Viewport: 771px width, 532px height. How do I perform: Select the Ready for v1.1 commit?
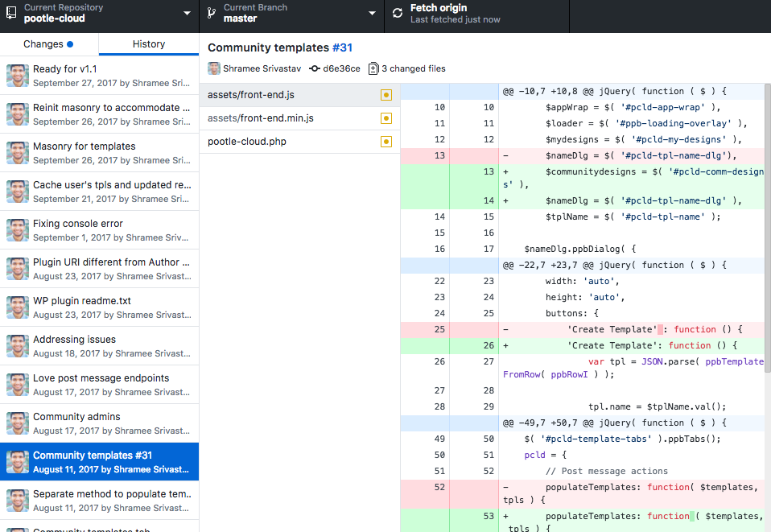click(99, 75)
